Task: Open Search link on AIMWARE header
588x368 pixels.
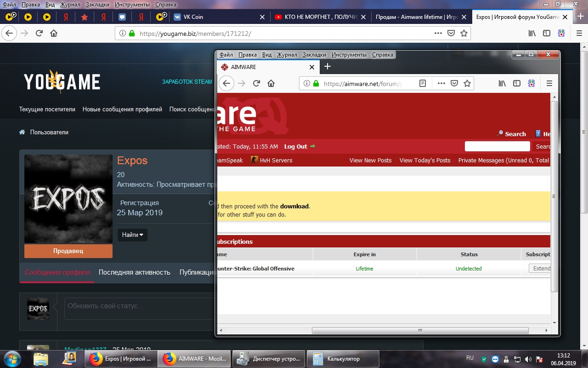Action: [511, 134]
